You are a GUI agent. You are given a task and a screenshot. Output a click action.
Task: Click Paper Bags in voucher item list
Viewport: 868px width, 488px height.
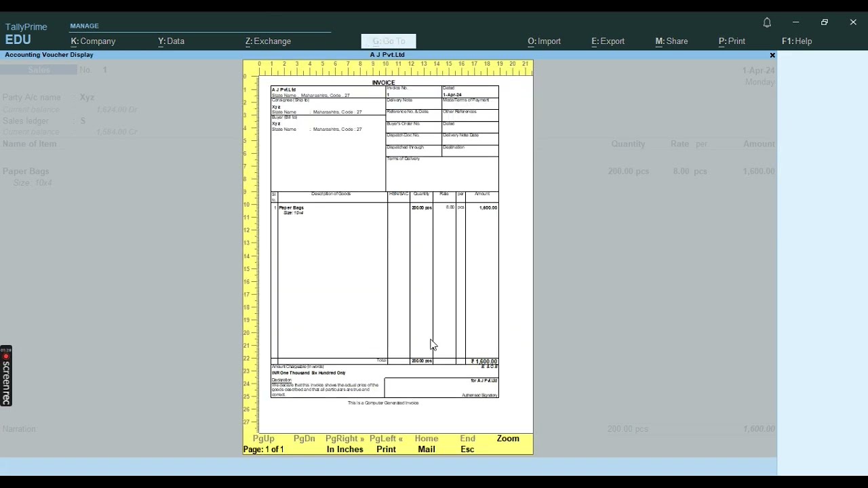coord(26,171)
